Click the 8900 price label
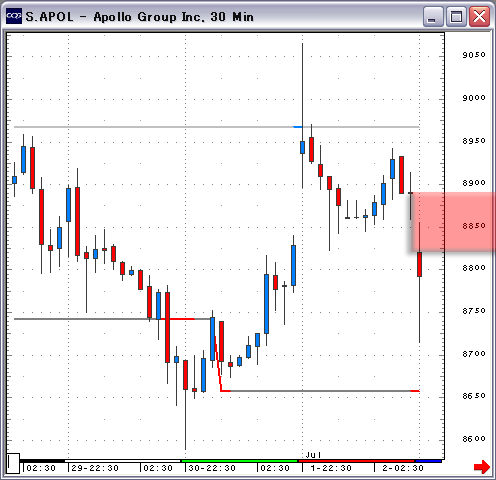The width and height of the screenshot is (496, 480). tap(474, 183)
